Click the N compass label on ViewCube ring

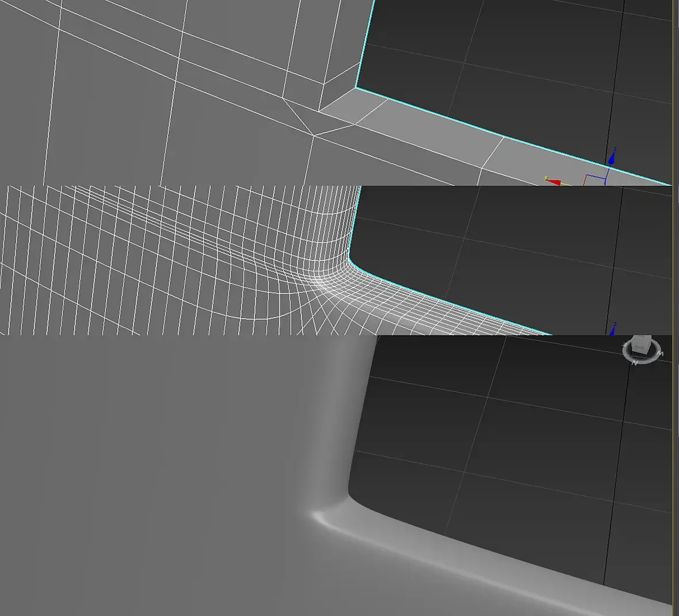click(x=634, y=363)
